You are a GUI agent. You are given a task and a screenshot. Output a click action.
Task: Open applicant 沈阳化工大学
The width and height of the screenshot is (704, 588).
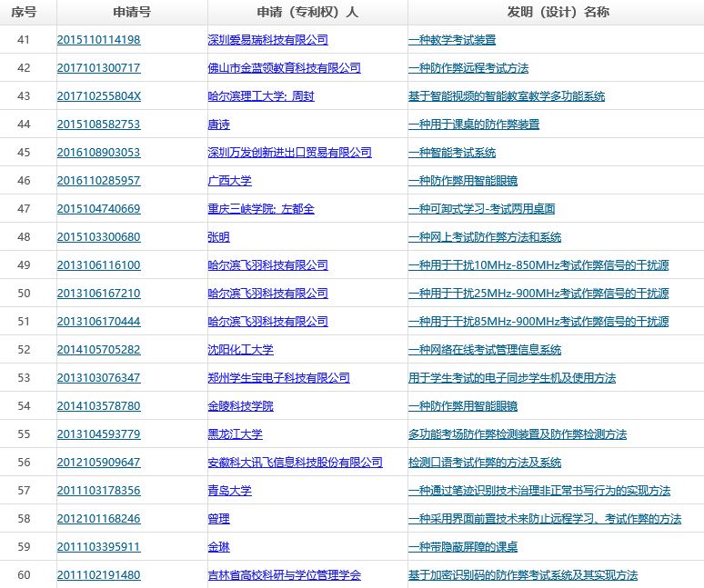point(241,350)
